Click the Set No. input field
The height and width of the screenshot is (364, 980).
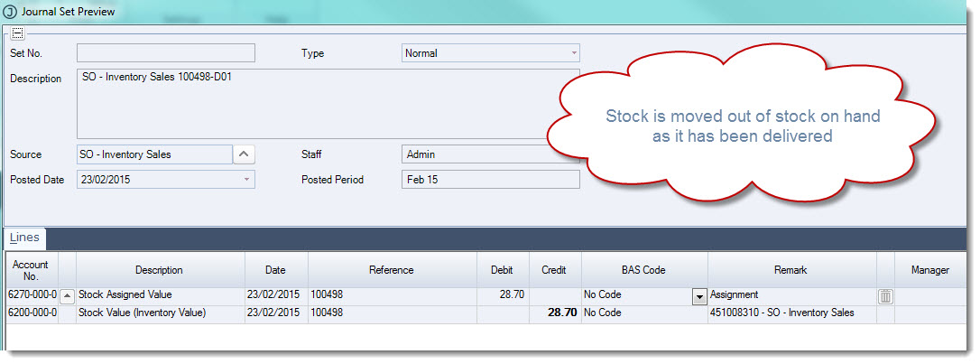166,53
